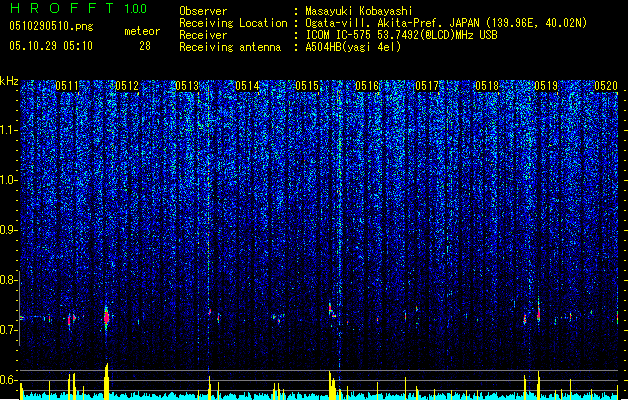Click the tallest yellow power bar before 0512
629x400 pixels.
point(106,382)
